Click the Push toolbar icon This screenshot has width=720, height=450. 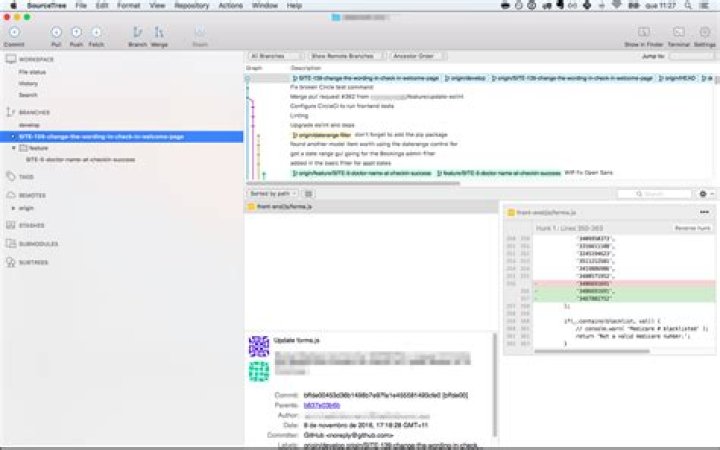pos(76,32)
